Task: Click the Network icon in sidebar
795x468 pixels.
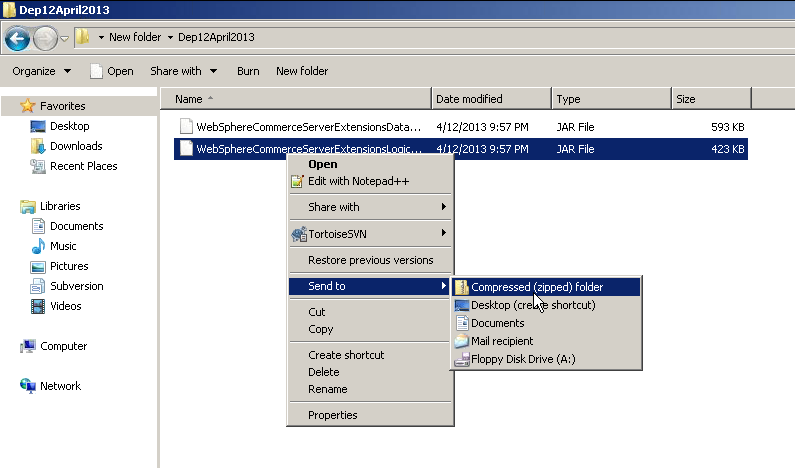Action: click(28, 386)
